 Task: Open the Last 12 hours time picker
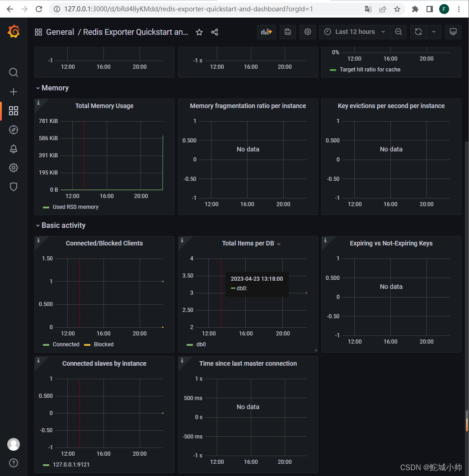354,32
